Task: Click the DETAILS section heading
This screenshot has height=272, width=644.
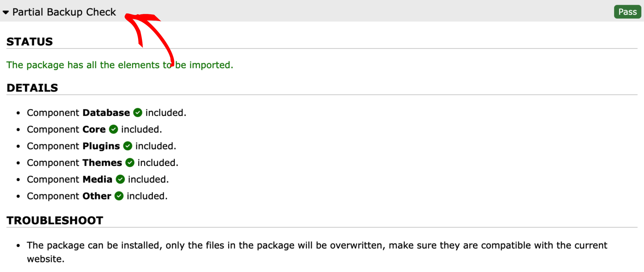Action: (x=32, y=88)
